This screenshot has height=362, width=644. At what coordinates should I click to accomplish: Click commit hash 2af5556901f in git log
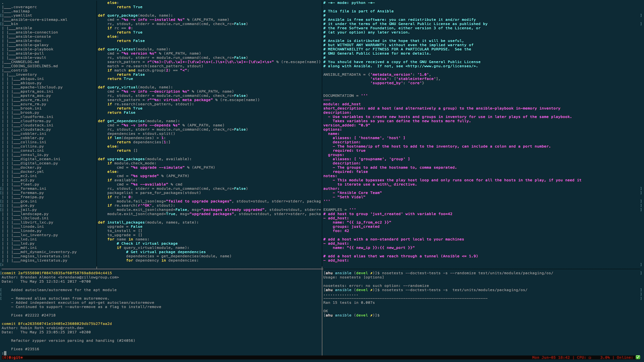pos(65,273)
